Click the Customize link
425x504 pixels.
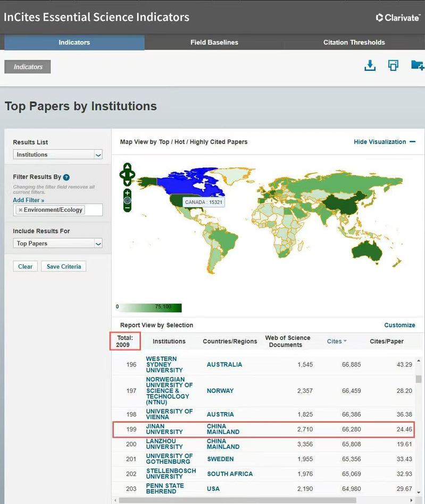tap(399, 325)
